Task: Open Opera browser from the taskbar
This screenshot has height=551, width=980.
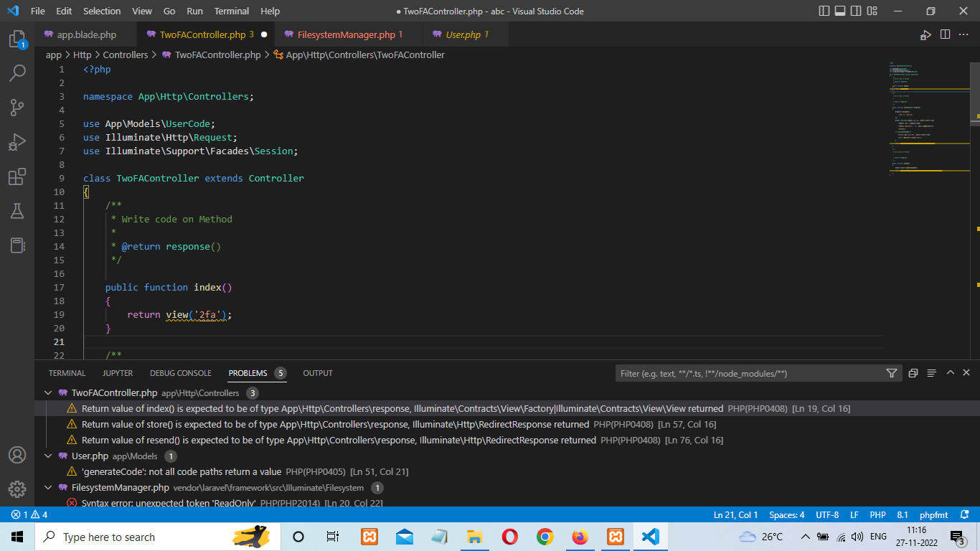Action: tap(509, 537)
